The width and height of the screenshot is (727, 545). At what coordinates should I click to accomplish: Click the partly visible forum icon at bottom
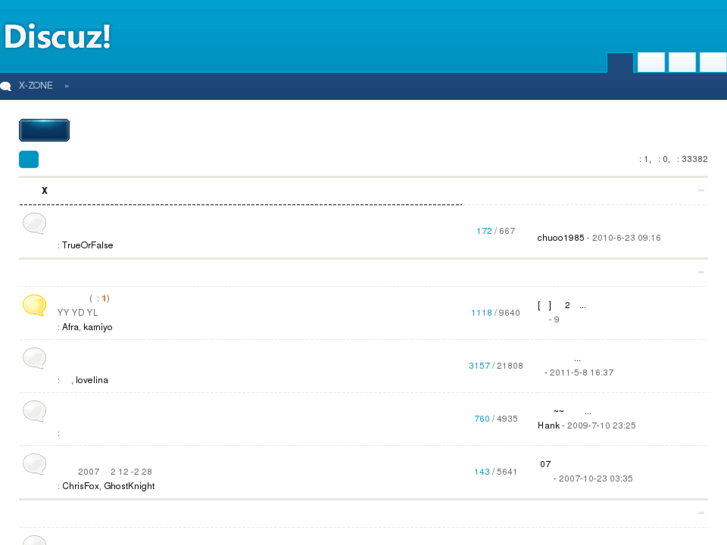tap(35, 540)
